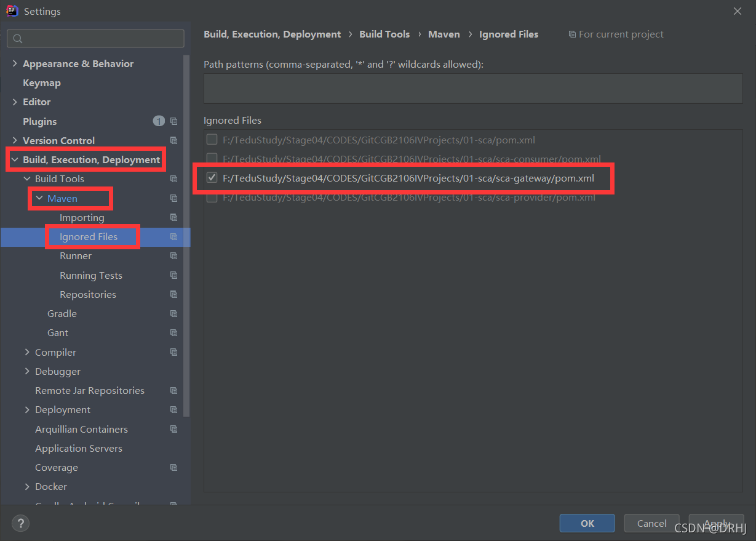Screen dimensions: 756x541
Task: Click the project-level icon beside Version Control
Action: click(174, 140)
